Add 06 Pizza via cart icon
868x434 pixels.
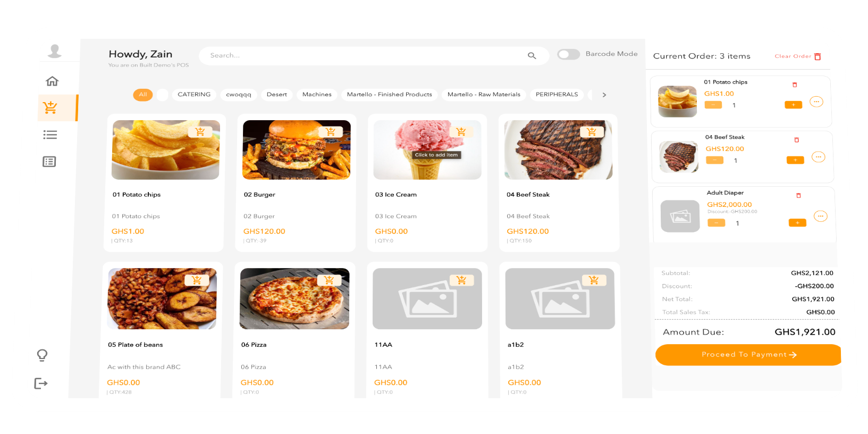[x=329, y=280]
